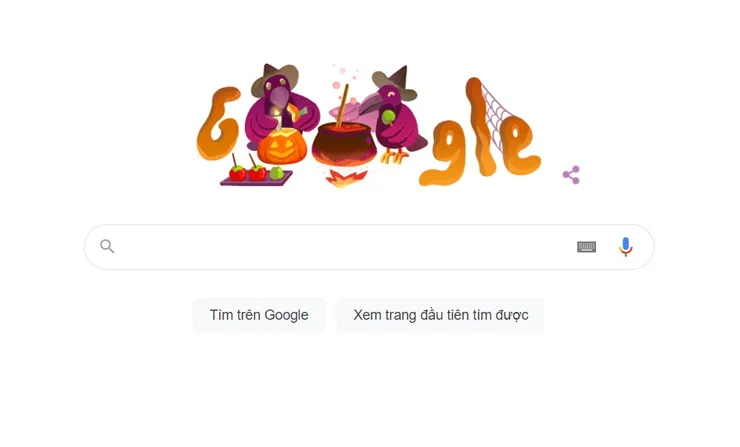Click the lowercase orange 'g' in the doodle

coord(444,153)
